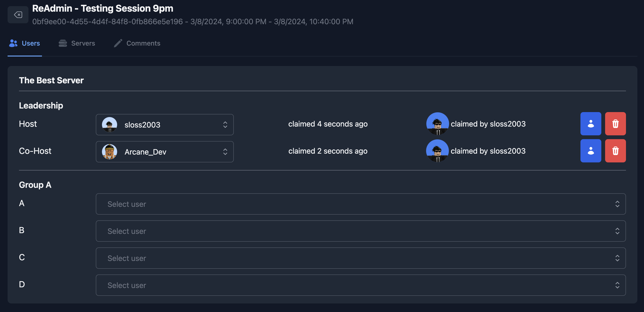Click the red trash button for Host
The width and height of the screenshot is (644, 312).
[x=615, y=124]
